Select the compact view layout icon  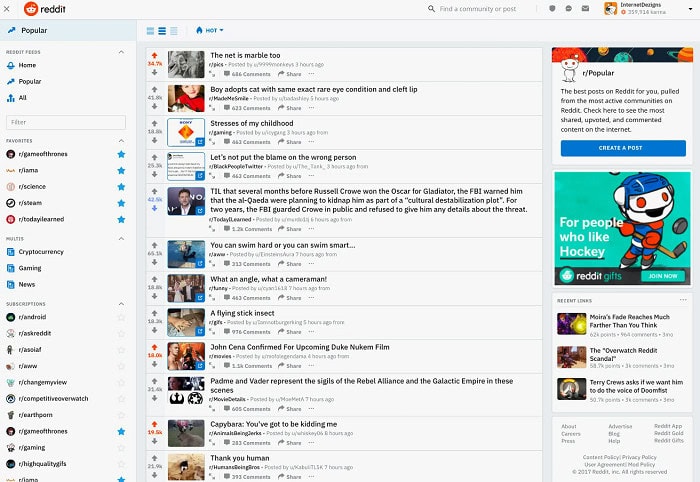[x=174, y=31]
